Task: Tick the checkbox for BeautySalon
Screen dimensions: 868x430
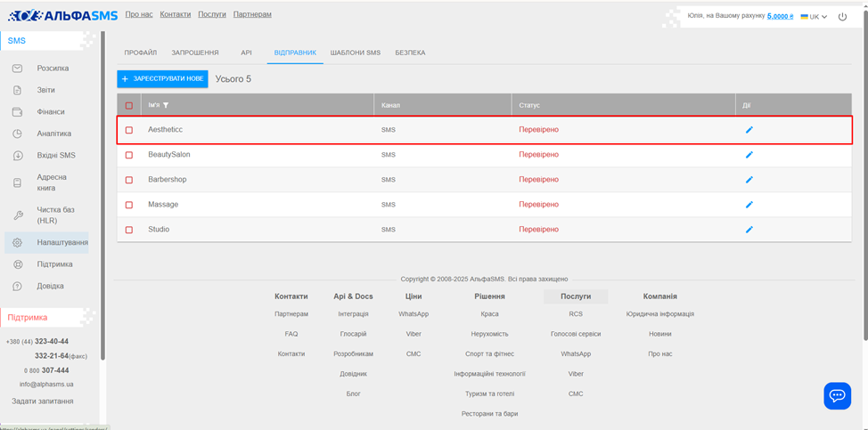Action: (x=129, y=155)
